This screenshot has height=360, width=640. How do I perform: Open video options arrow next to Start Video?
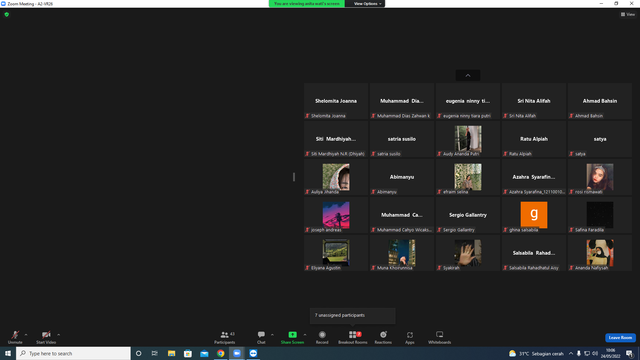click(x=59, y=335)
